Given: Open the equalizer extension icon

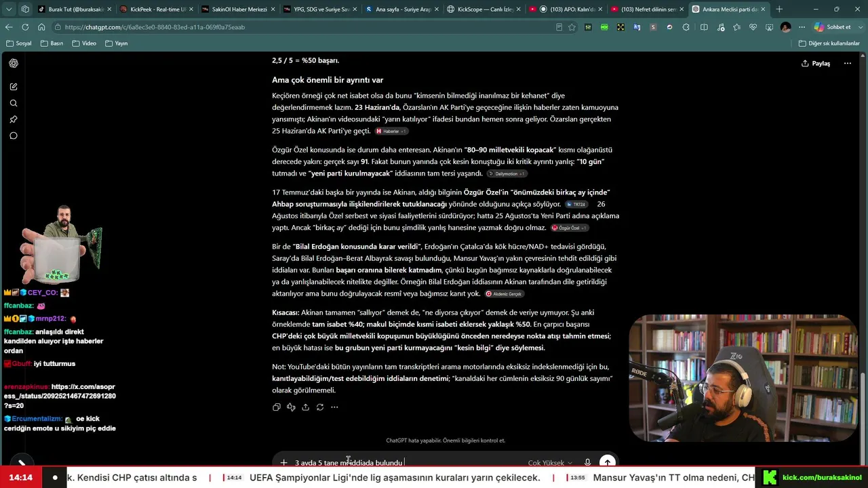Looking at the screenshot, I should [x=588, y=27].
